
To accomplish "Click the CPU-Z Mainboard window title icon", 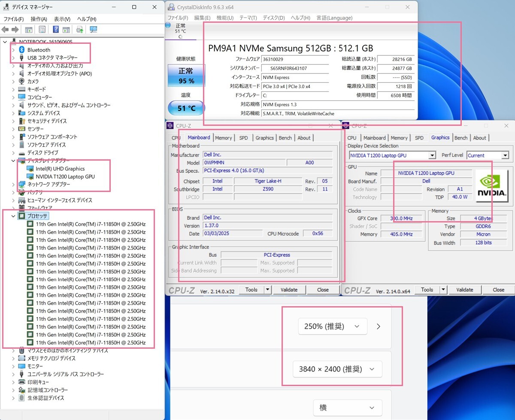I will (170, 126).
